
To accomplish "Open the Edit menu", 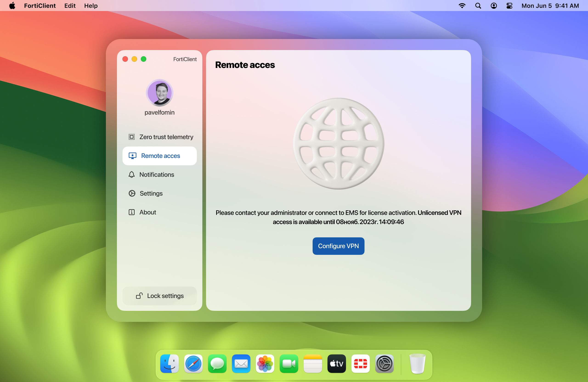I will pos(70,6).
